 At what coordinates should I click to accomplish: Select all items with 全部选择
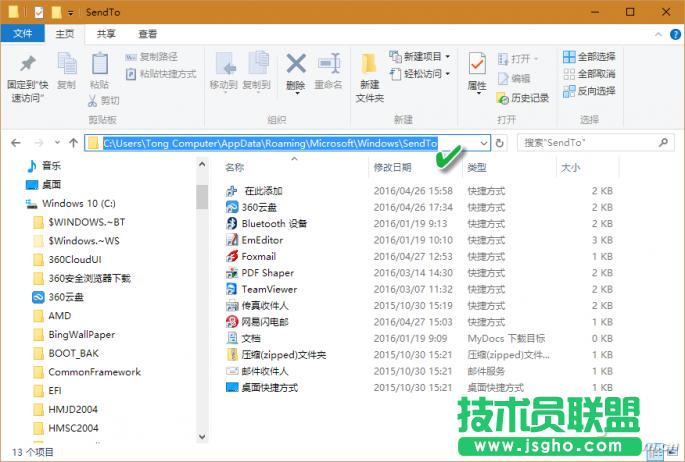click(x=589, y=57)
